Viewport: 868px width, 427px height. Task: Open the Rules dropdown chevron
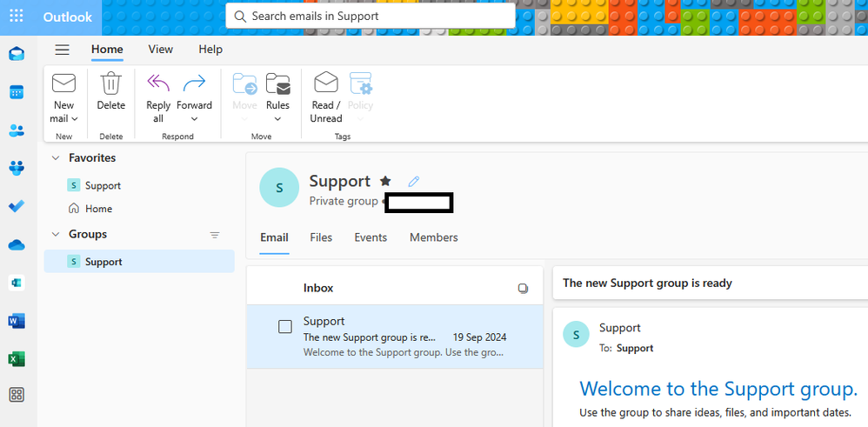(278, 118)
